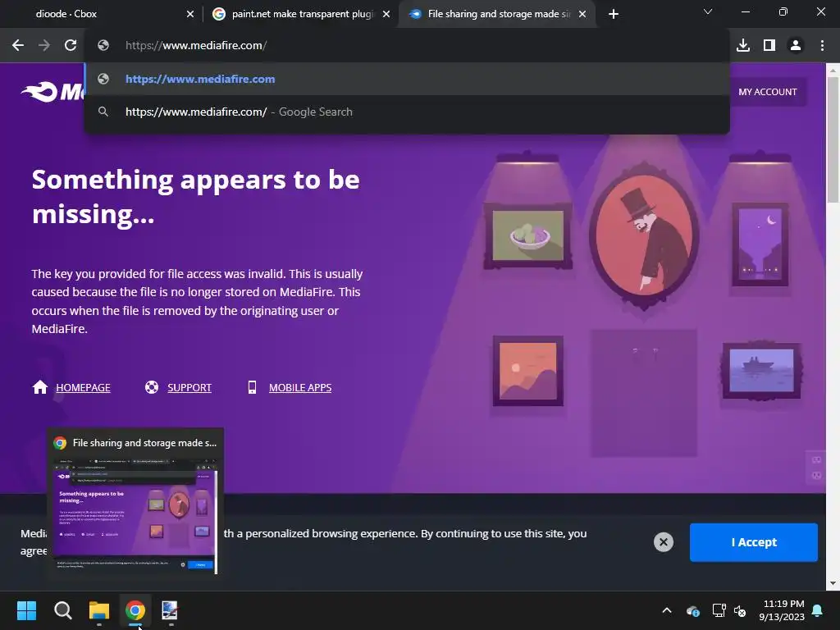Screen dimensions: 840x630
Task: Open new tab with plus button
Action: pyautogui.click(x=614, y=14)
